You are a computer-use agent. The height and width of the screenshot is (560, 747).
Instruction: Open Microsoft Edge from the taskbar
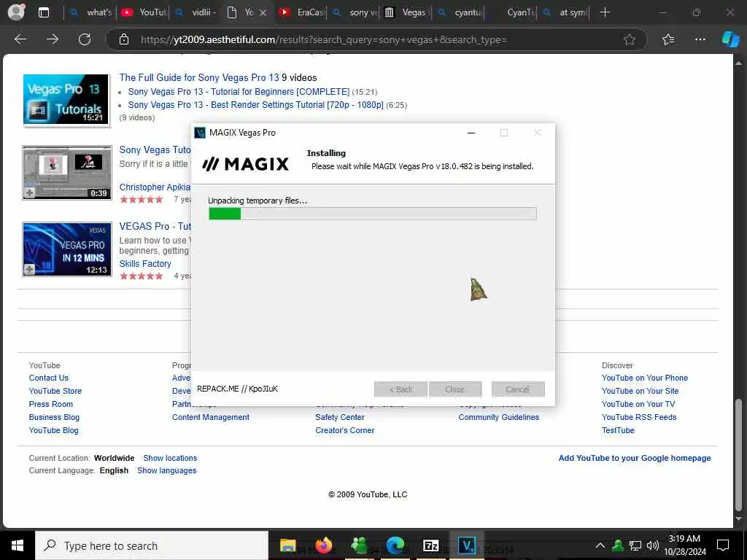(x=395, y=545)
